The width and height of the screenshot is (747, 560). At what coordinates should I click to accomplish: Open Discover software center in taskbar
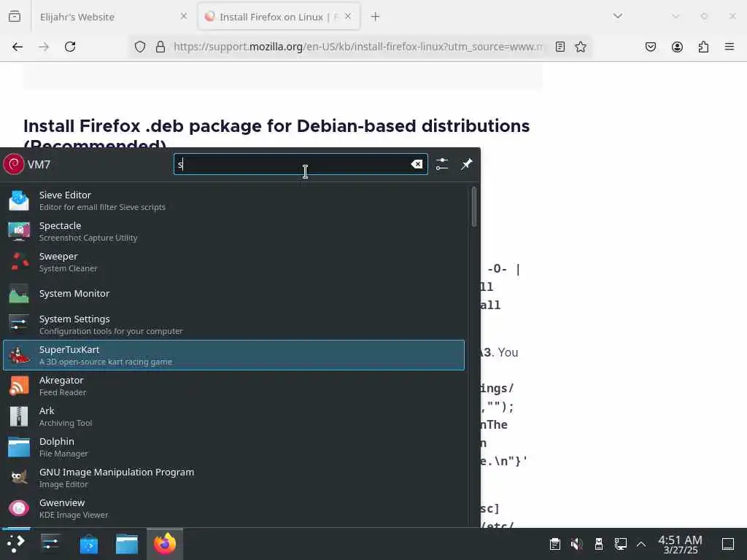[x=88, y=544]
